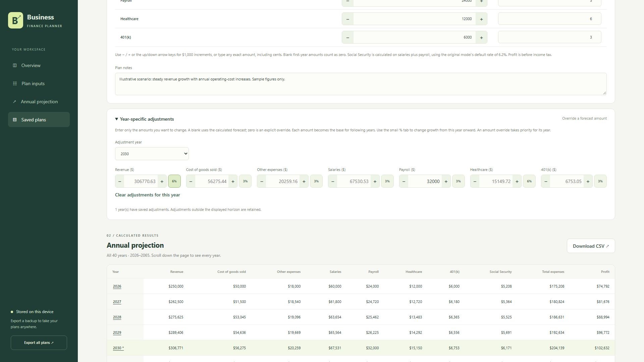The height and width of the screenshot is (362, 644).
Task: Decrease Other expenses adjustment amount
Action: coord(262,181)
